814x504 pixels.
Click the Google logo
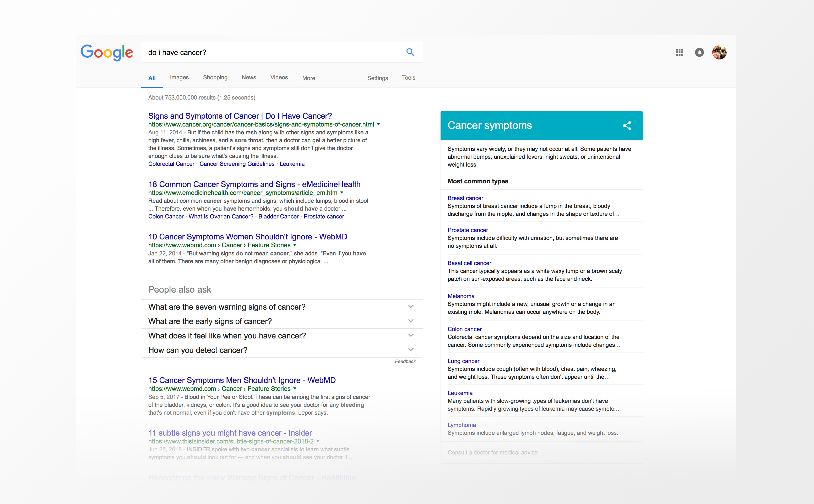[107, 53]
